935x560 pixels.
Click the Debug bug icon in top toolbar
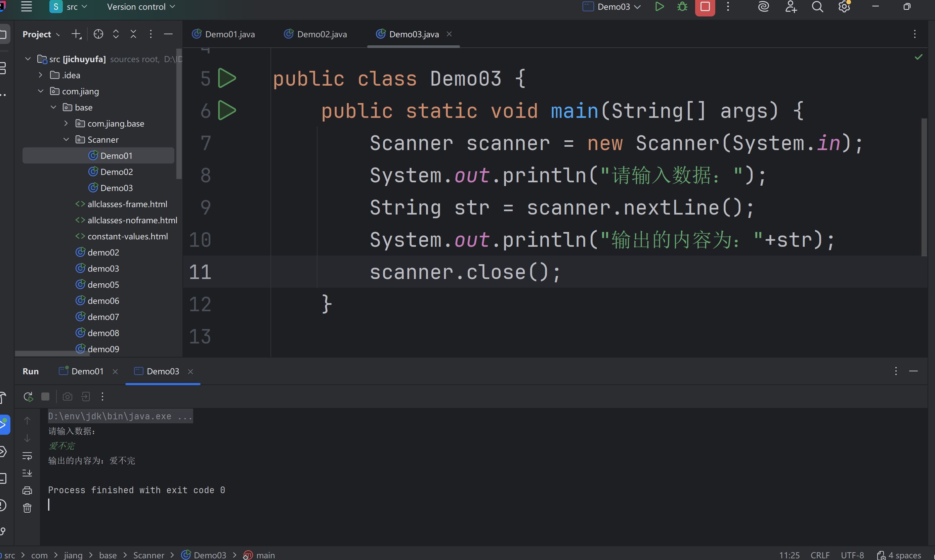click(682, 7)
